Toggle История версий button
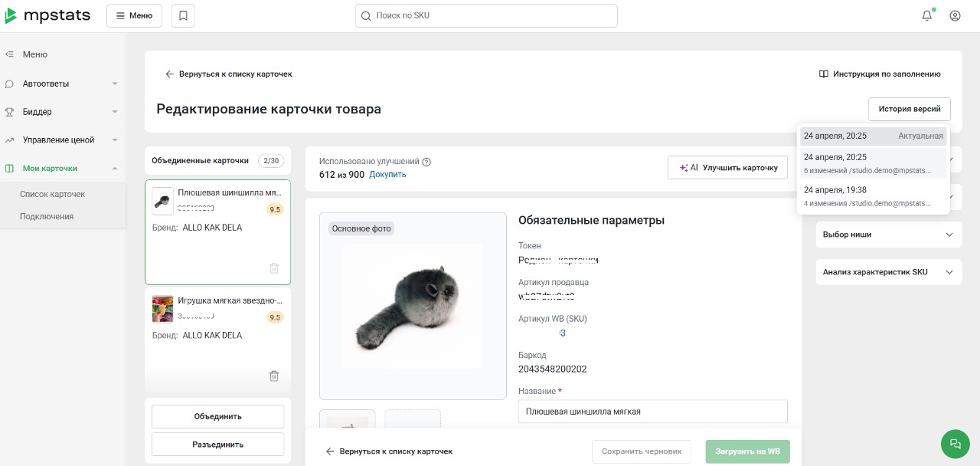This screenshot has height=466, width=980. (910, 109)
